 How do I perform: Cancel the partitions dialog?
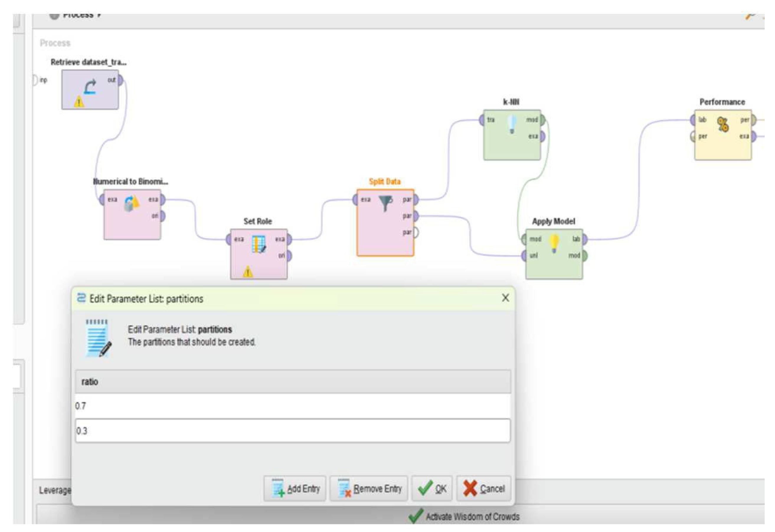tap(484, 489)
